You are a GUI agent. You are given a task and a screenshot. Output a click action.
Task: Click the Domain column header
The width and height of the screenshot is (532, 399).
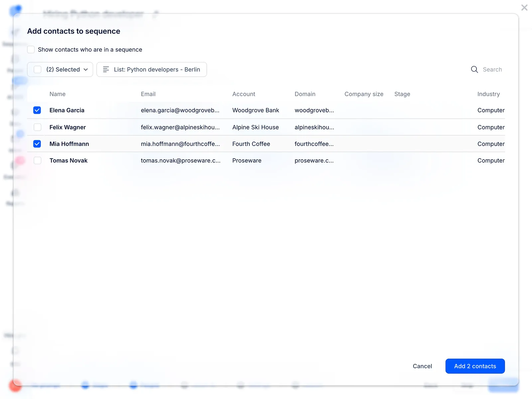[305, 94]
